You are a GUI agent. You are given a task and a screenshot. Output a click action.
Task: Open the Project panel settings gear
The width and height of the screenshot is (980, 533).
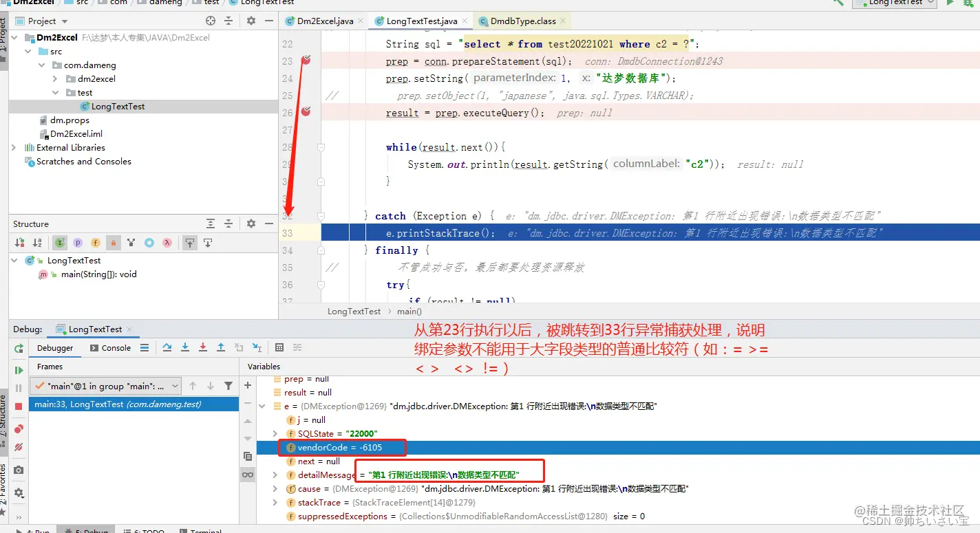point(251,21)
